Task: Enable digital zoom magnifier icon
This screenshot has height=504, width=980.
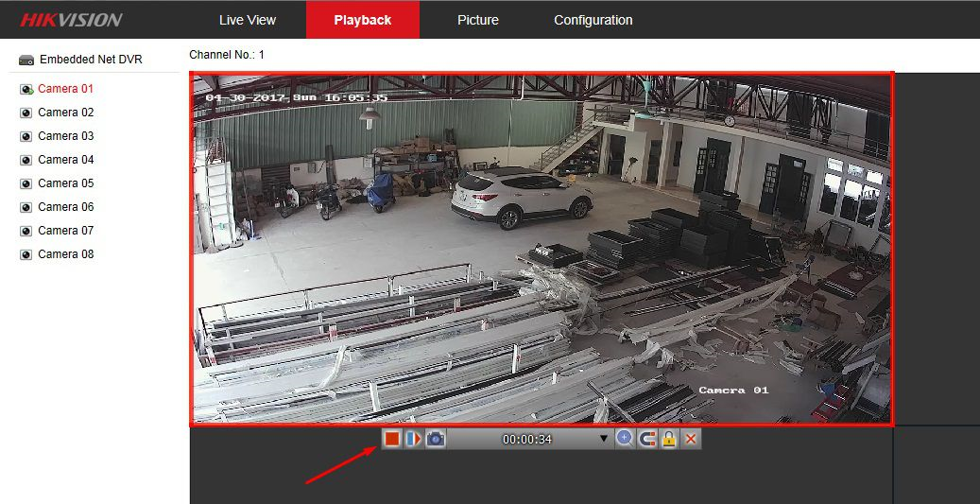Action: [x=625, y=439]
